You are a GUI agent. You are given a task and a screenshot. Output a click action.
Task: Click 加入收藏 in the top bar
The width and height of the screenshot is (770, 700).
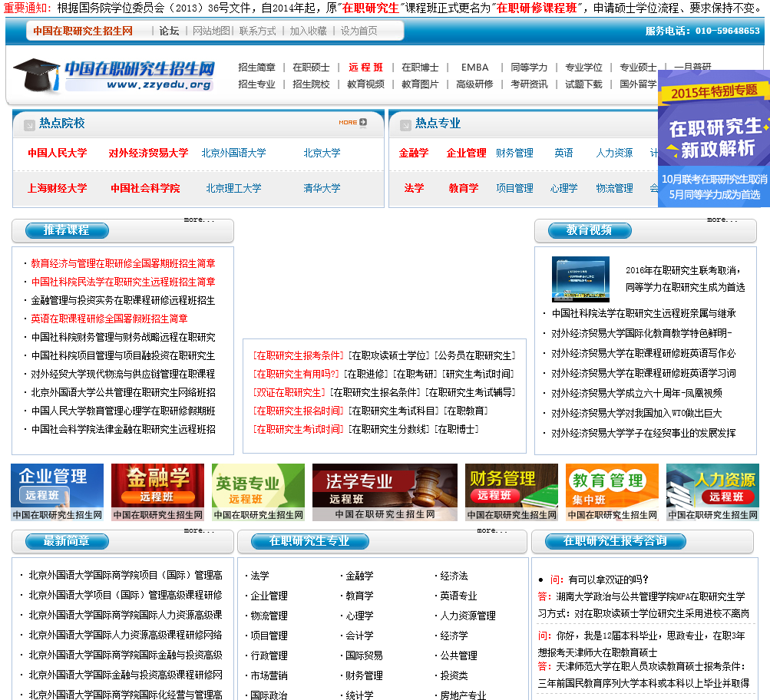click(x=309, y=31)
